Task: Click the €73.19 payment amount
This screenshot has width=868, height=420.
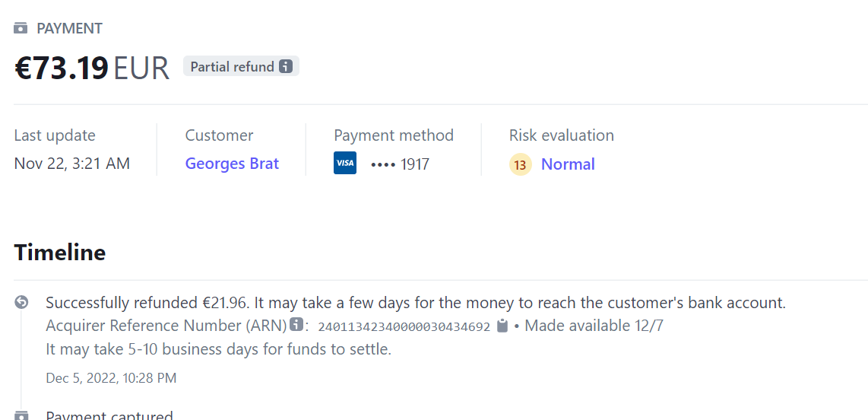Action: [x=62, y=68]
